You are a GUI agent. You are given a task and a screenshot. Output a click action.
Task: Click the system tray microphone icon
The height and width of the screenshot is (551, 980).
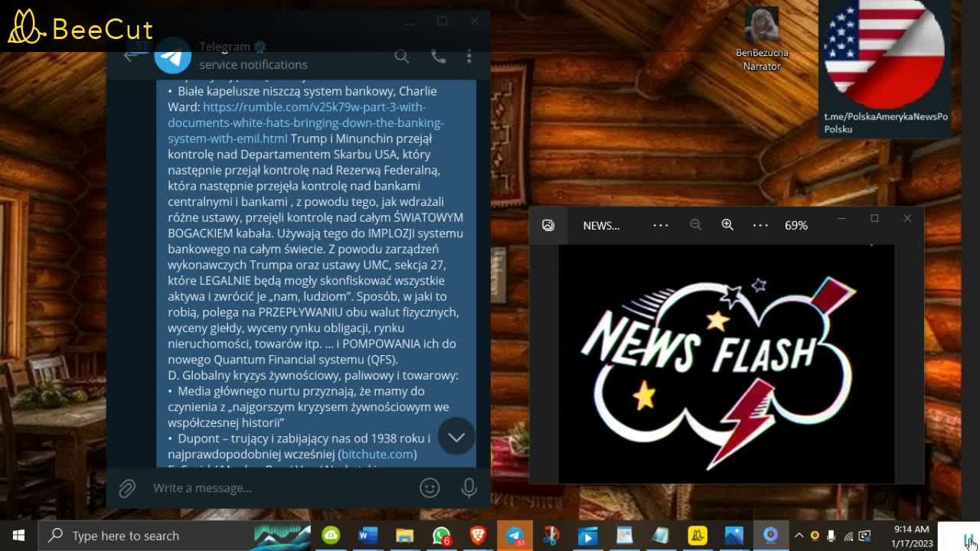pyautogui.click(x=831, y=536)
